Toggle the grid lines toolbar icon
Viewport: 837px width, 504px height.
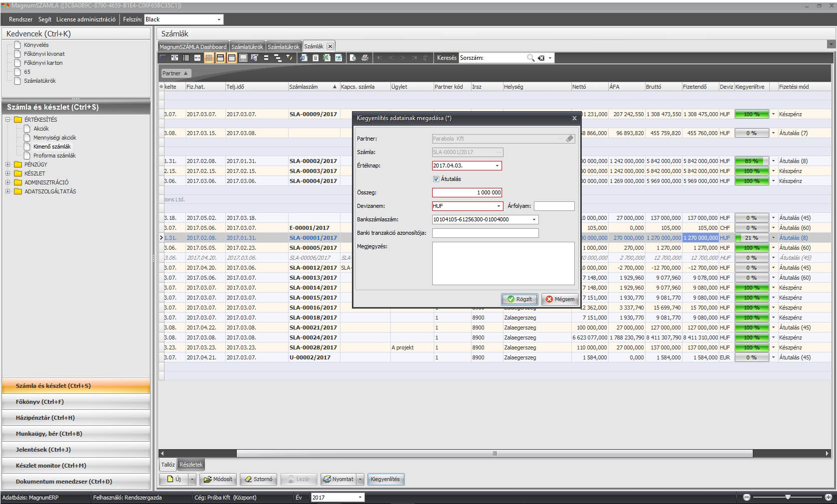(x=209, y=58)
